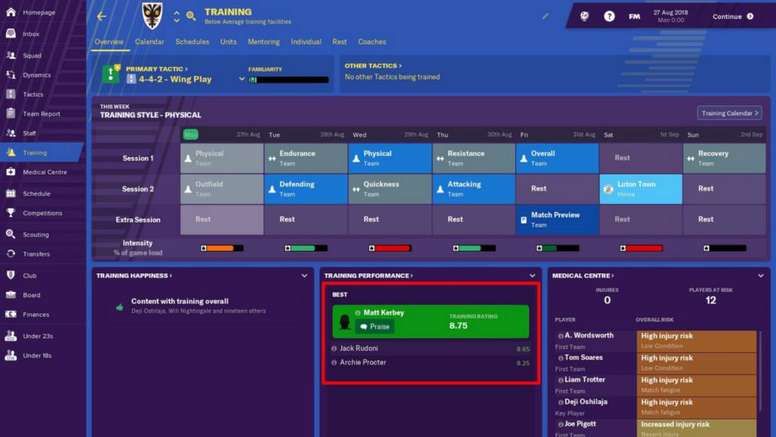Open the Homepage sidebar icon
The image size is (776, 437).
click(x=11, y=12)
